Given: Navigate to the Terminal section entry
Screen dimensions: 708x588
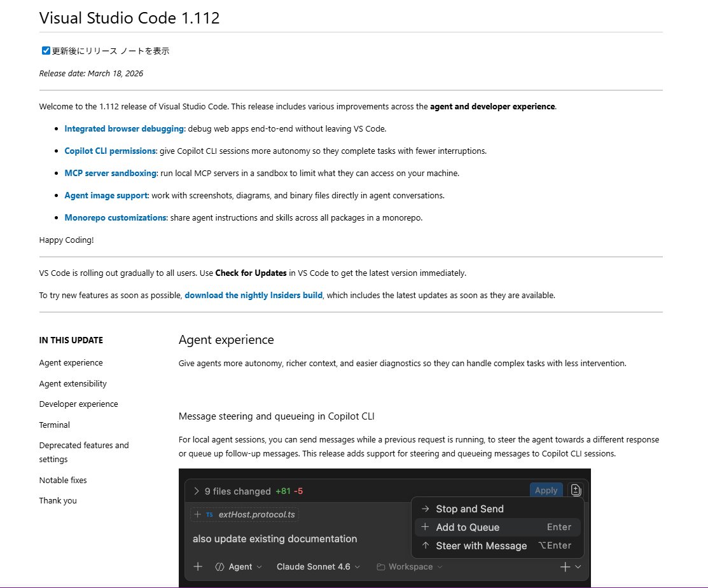Looking at the screenshot, I should tap(54, 425).
